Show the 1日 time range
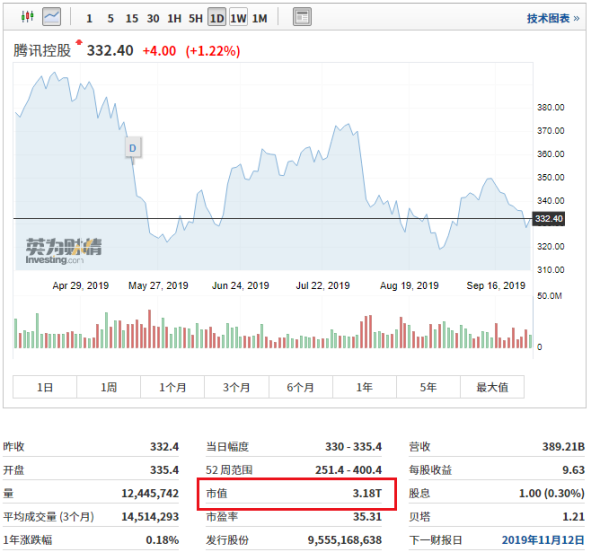Image resolution: width=600 pixels, height=552 pixels. click(45, 387)
